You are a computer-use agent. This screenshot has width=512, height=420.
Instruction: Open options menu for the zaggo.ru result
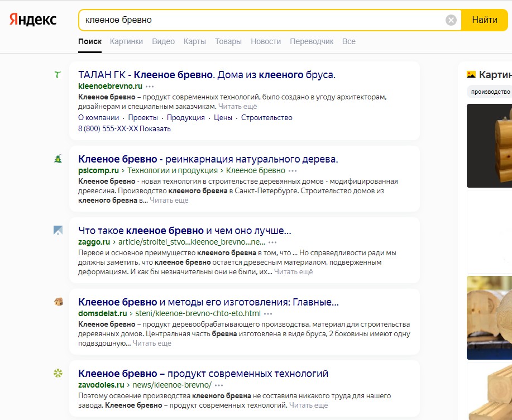coord(272,242)
